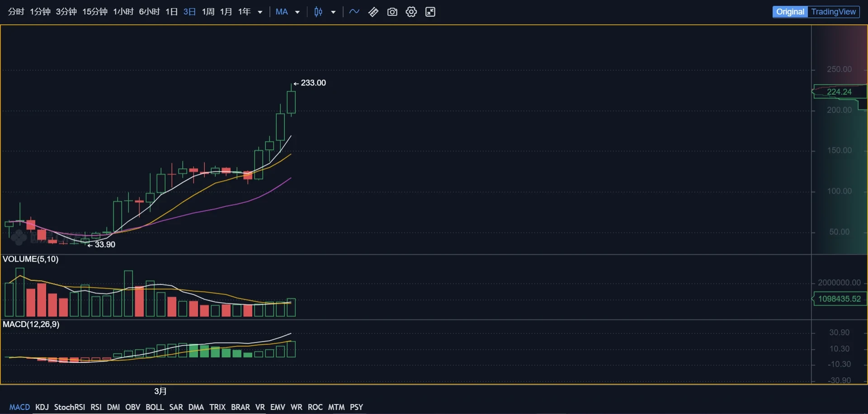Click the 1周 weekly interval

[208, 12]
